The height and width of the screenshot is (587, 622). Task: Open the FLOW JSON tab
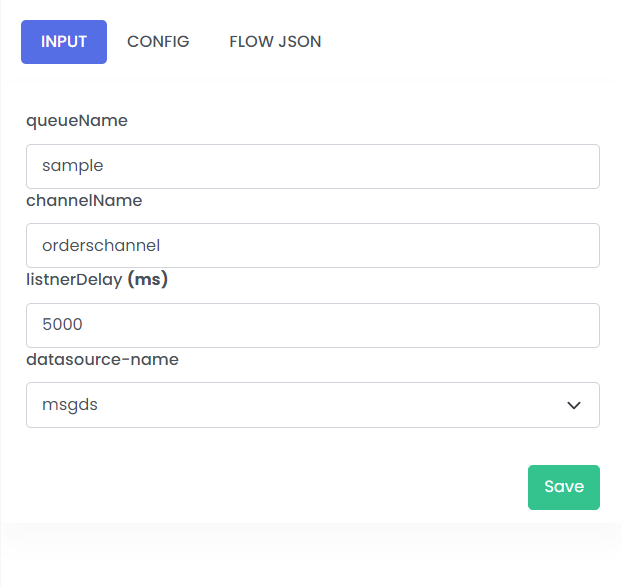click(275, 42)
